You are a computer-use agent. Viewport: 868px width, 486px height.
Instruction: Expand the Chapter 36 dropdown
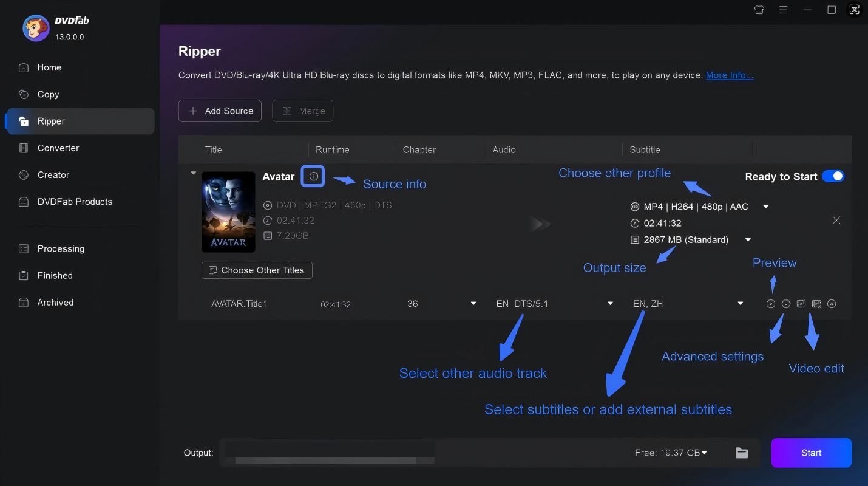point(473,304)
